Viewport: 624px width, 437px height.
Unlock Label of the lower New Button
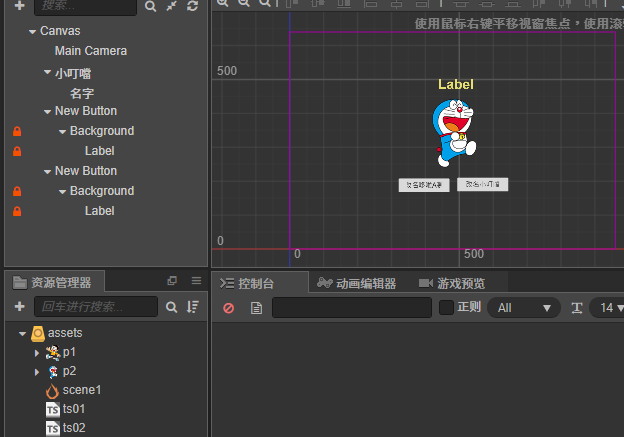pos(17,211)
